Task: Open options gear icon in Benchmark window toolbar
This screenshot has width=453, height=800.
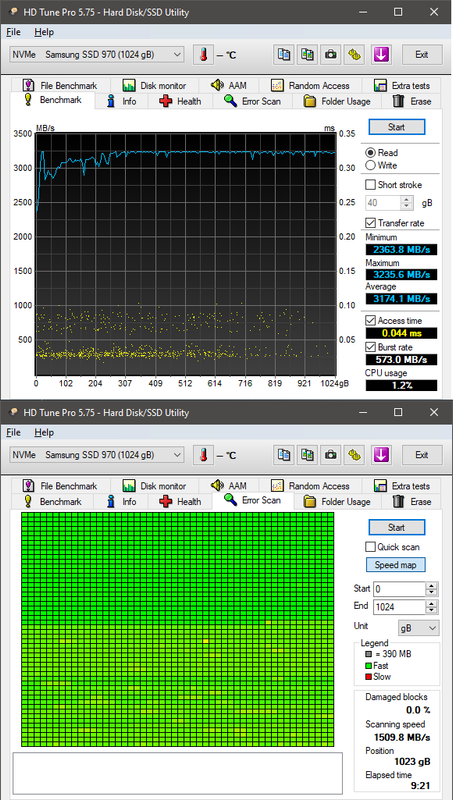Action: 355,55
